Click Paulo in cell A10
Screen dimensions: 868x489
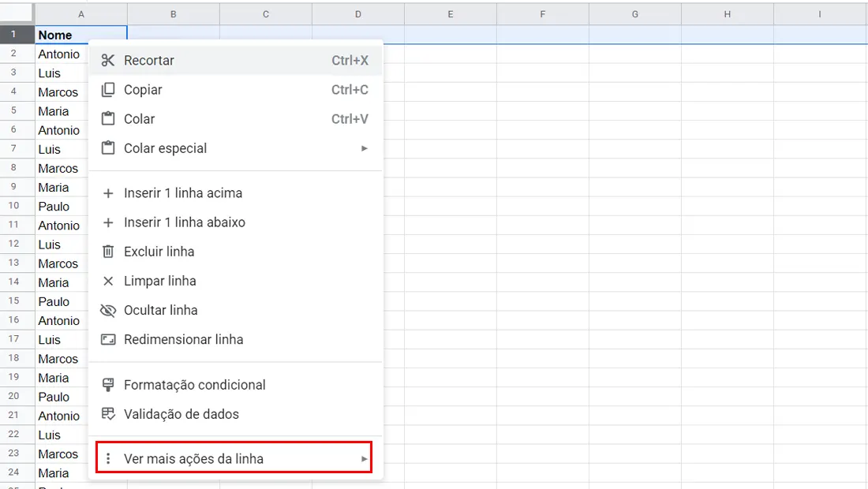coord(54,207)
